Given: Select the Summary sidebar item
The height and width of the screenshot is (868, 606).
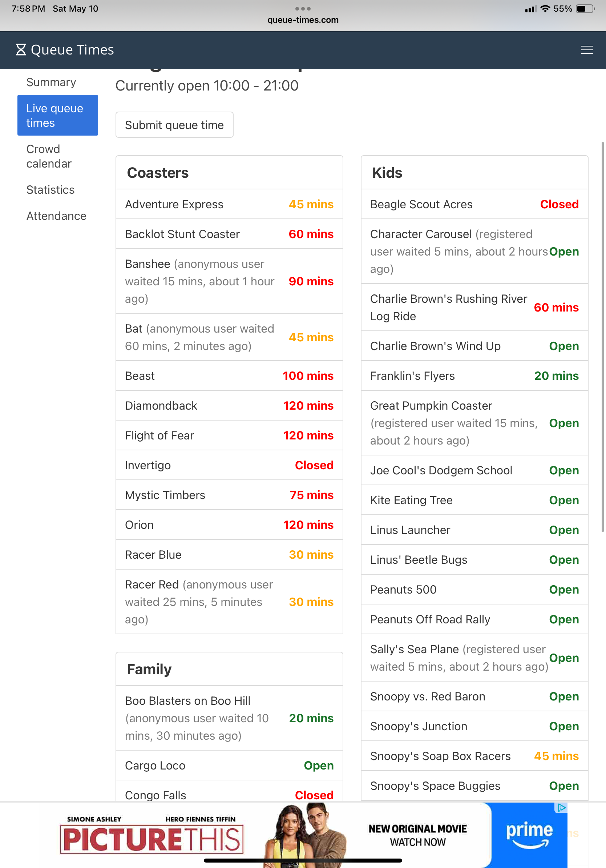Looking at the screenshot, I should pyautogui.click(x=51, y=83).
